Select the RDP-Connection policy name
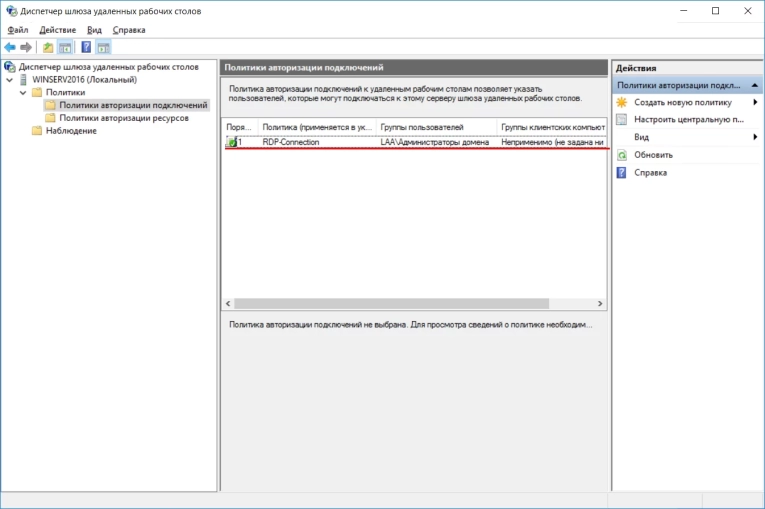The image size is (765, 509). (x=291, y=142)
